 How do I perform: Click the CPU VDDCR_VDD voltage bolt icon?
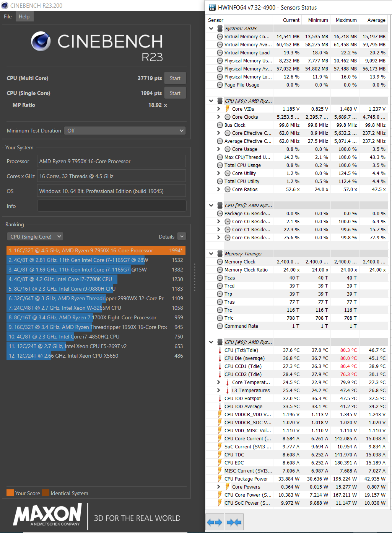[x=220, y=414]
